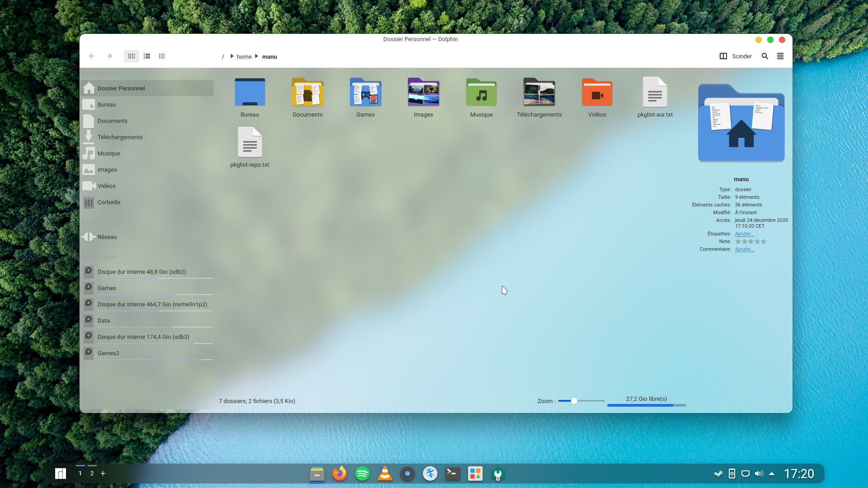868x488 pixels.
Task: Switch to details list view mode
Action: coord(147,56)
